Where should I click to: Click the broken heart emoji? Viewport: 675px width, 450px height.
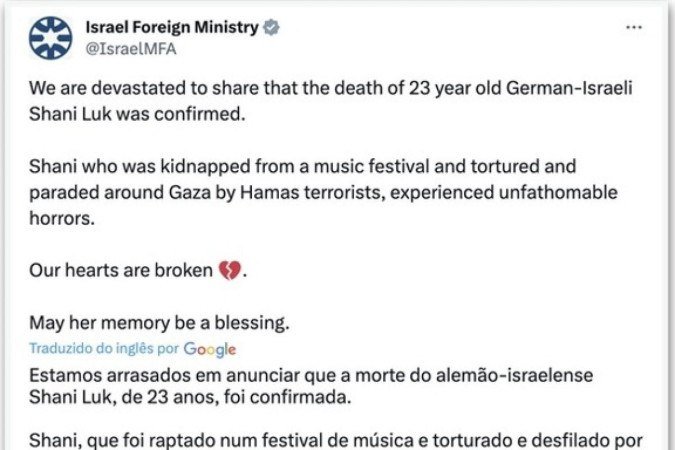pos(231,271)
